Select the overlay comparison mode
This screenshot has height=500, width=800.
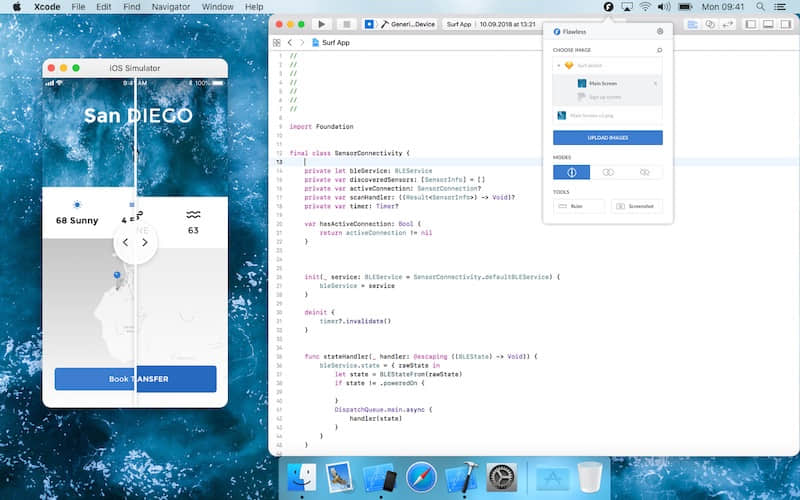click(608, 172)
